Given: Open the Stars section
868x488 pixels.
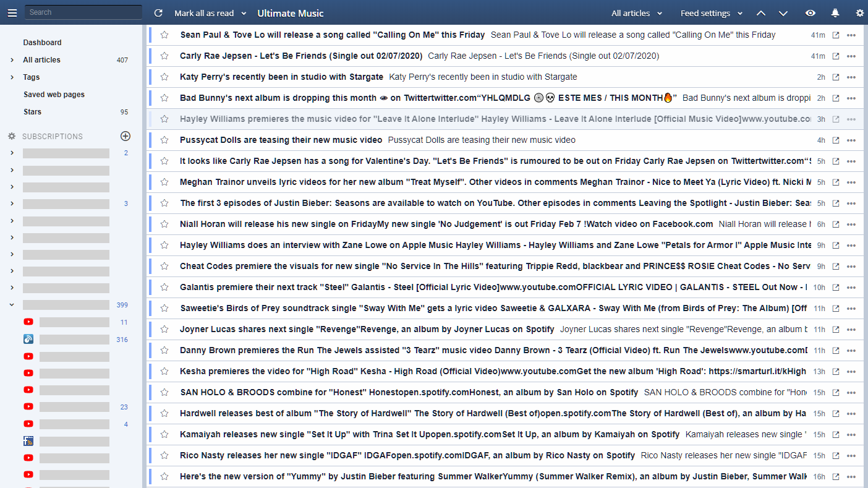Looking at the screenshot, I should click(x=32, y=112).
